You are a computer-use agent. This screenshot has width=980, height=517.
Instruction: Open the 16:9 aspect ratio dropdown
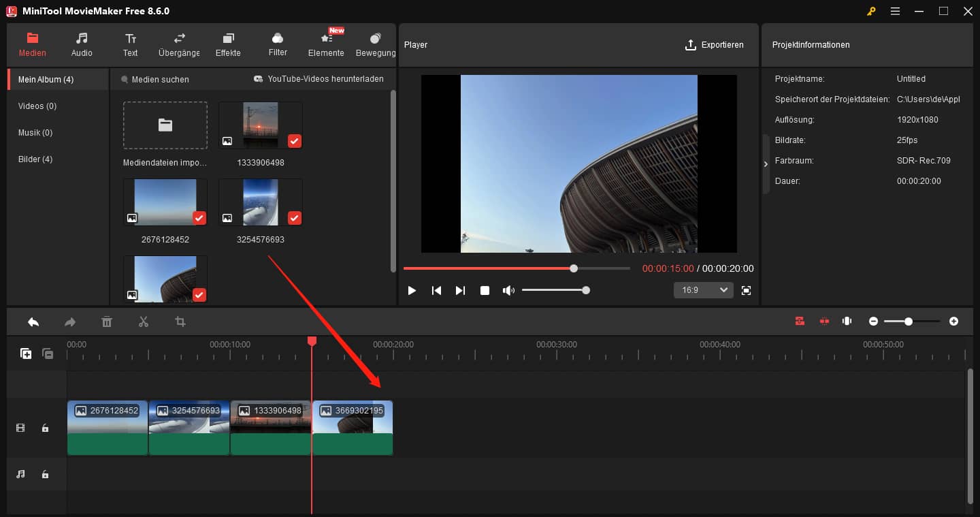tap(703, 290)
